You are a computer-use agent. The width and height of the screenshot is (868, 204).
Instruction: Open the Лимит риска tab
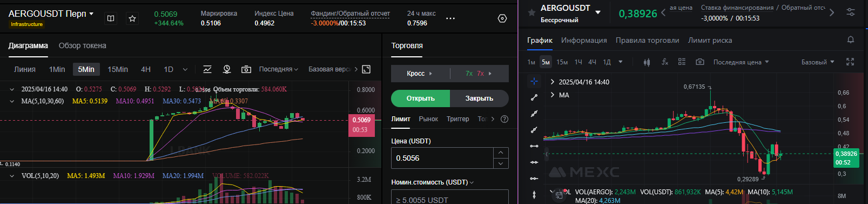coord(710,40)
